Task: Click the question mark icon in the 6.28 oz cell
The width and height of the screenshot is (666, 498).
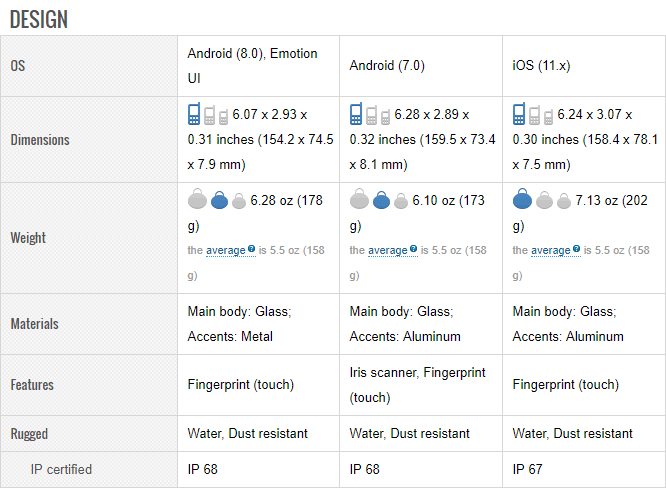Action: coord(251,249)
